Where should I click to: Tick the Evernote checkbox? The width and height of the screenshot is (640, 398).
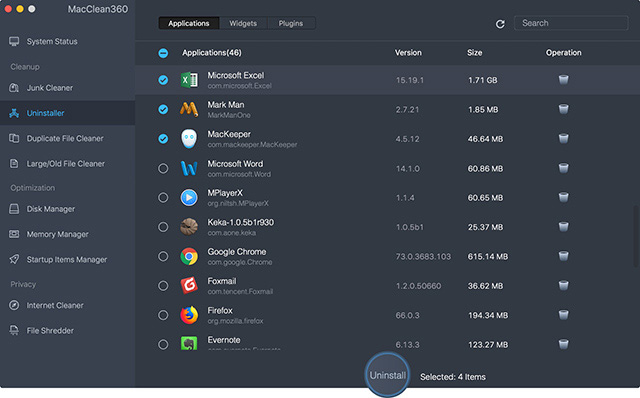[163, 345]
